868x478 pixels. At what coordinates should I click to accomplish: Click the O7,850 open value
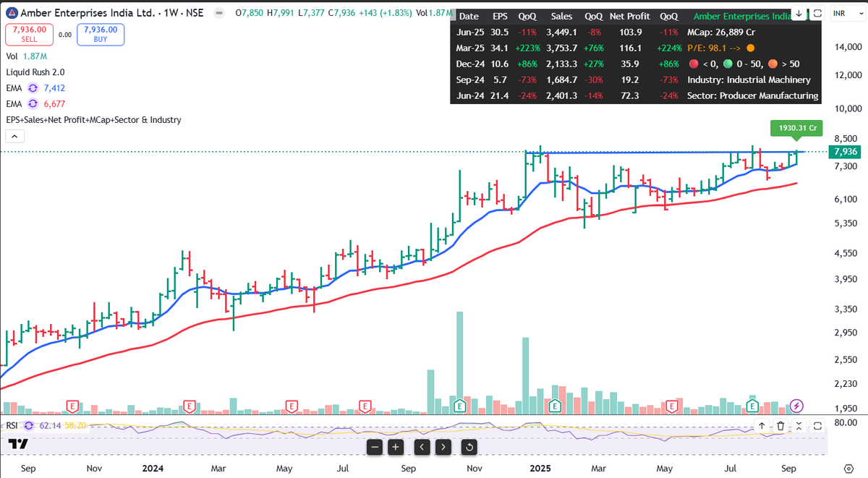250,14
